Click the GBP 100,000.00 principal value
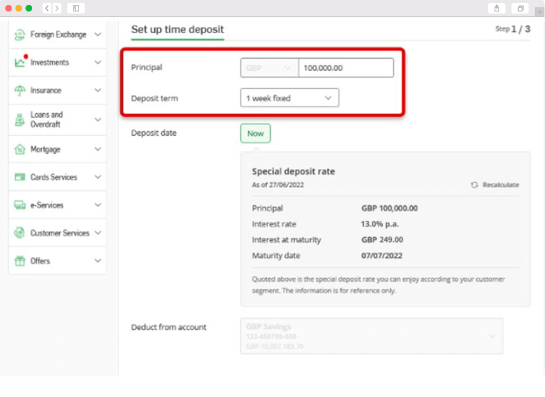Viewport: 545px width, 397px height. 389,208
